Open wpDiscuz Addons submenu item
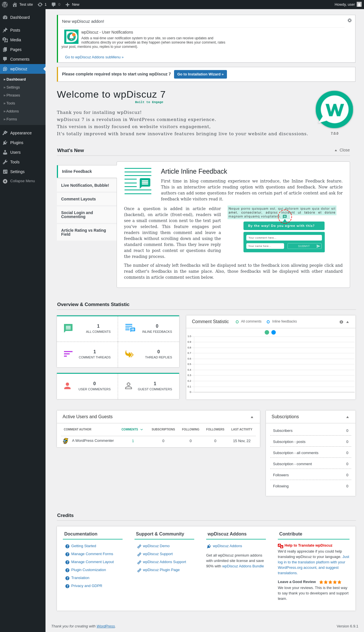 click(x=23, y=111)
